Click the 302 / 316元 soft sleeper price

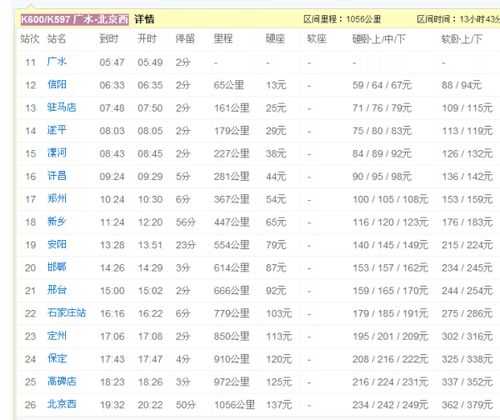tap(467, 336)
